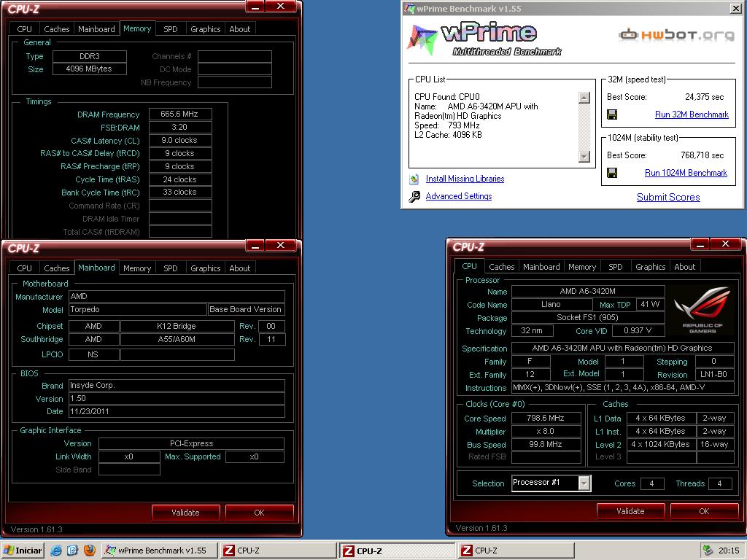Switch to wPrime Benchmark taskbar button

click(160, 551)
